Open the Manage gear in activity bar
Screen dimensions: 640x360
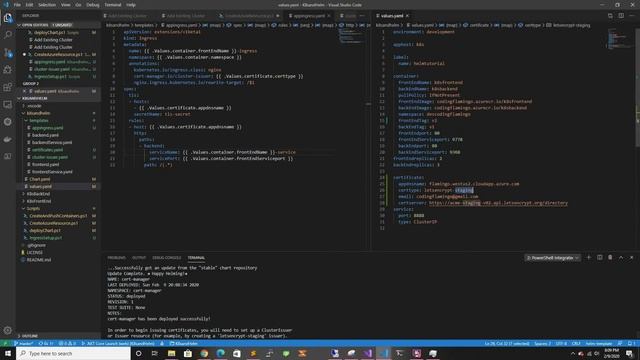[8, 330]
